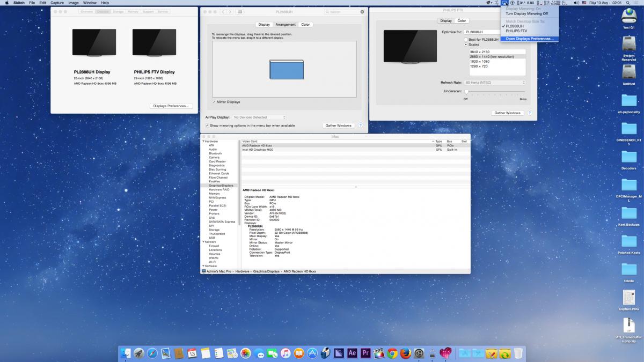Launch Google Chrome from the dock

[392, 353]
